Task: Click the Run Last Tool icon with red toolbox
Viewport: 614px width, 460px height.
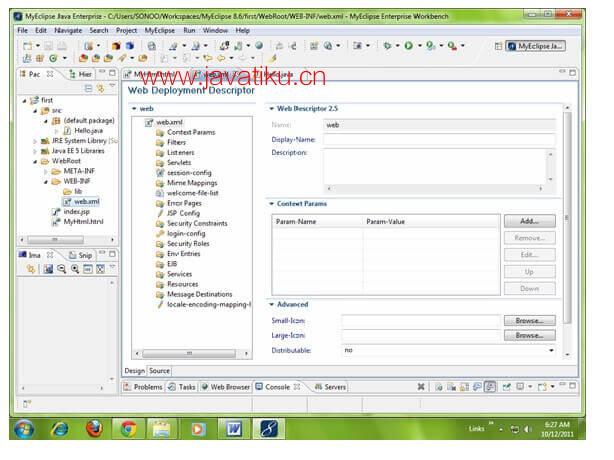Action: pos(452,46)
